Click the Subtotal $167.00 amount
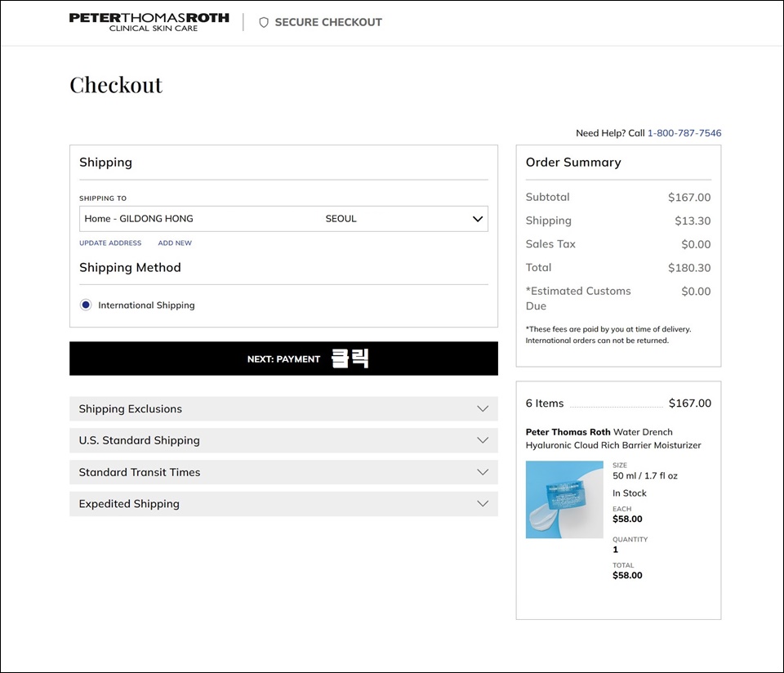 point(689,197)
